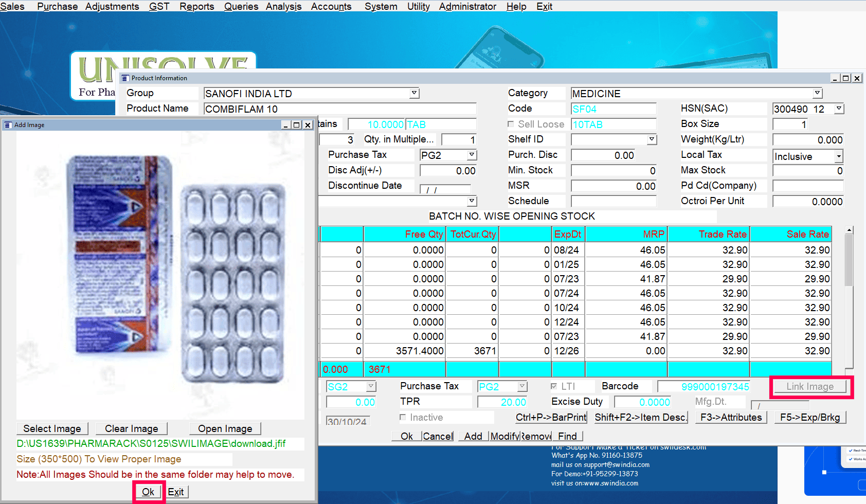Open the Accounts menu
Screen dimensions: 866x504
tap(331, 6)
